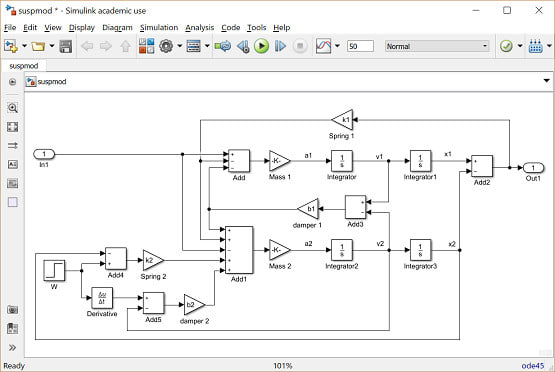Viewport: 555px width, 372px height.
Task: Open the Tools menu
Action: coord(257,27)
